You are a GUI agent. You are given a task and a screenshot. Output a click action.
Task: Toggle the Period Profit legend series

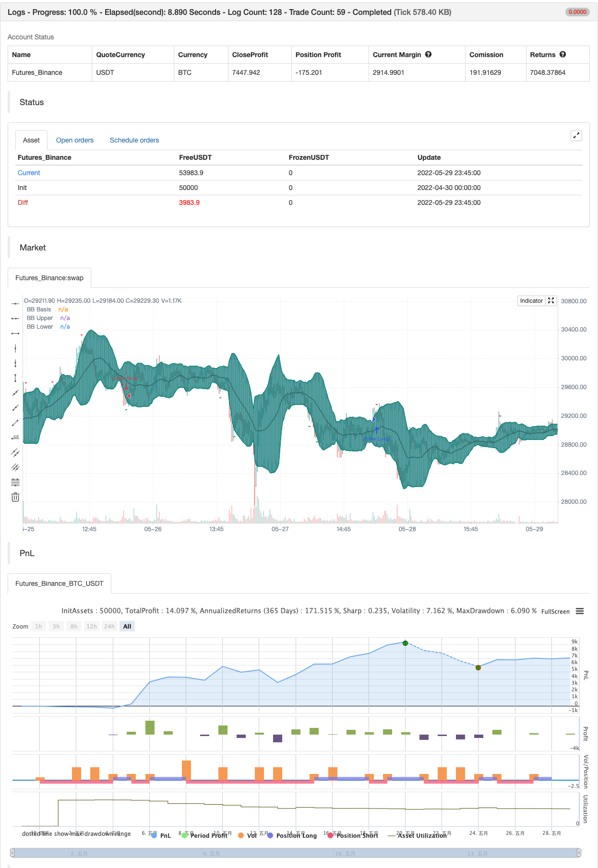[x=204, y=835]
